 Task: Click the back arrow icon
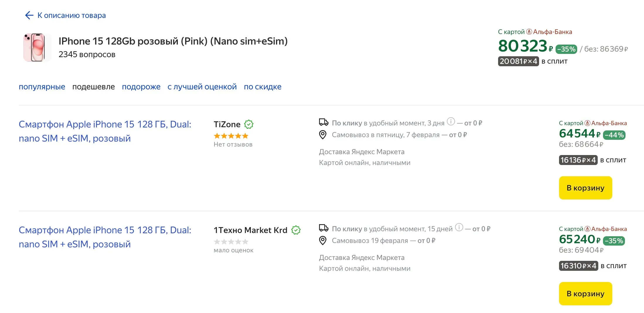point(29,15)
